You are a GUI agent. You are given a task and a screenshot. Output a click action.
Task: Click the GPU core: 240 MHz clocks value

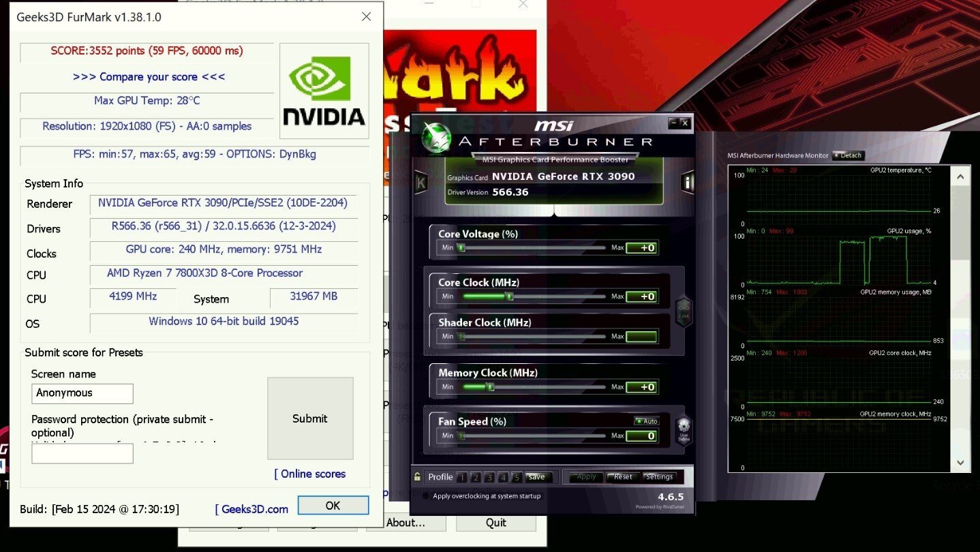coord(224,249)
